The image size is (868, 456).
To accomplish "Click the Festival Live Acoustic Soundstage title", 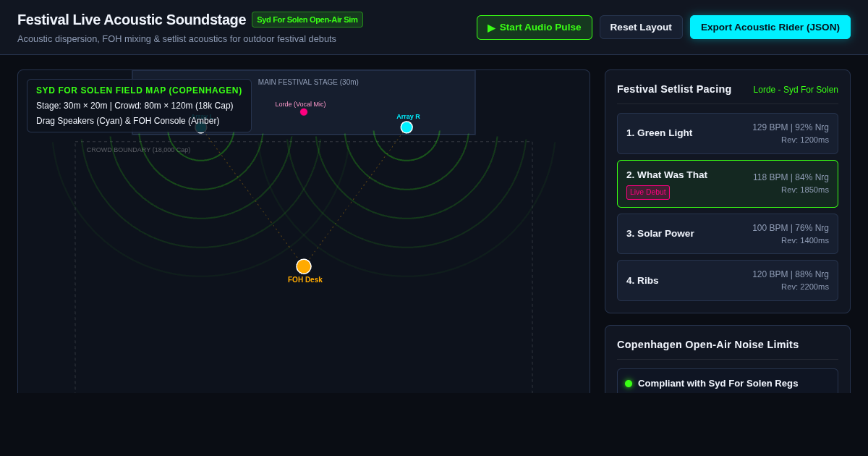I will (132, 20).
